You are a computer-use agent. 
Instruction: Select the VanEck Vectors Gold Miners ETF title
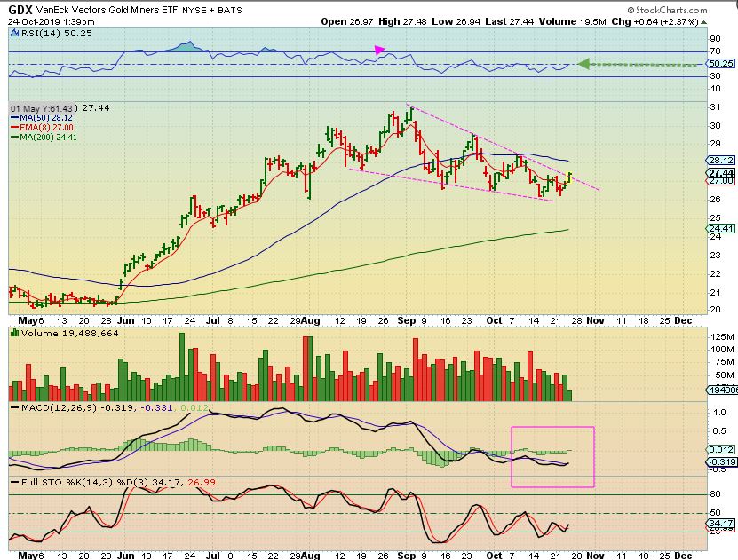pos(107,10)
